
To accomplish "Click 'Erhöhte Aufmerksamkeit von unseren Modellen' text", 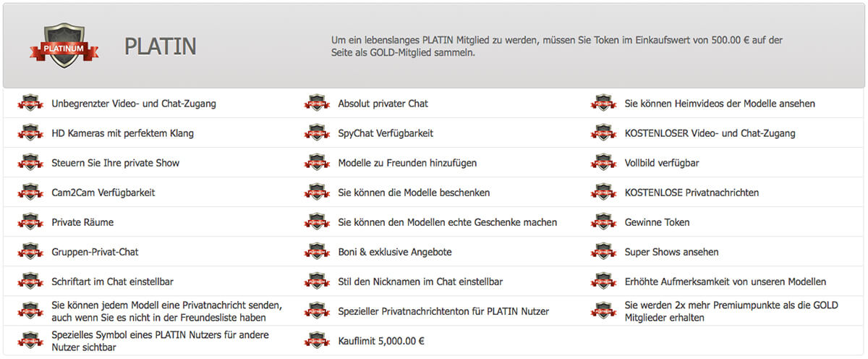I will tap(725, 282).
